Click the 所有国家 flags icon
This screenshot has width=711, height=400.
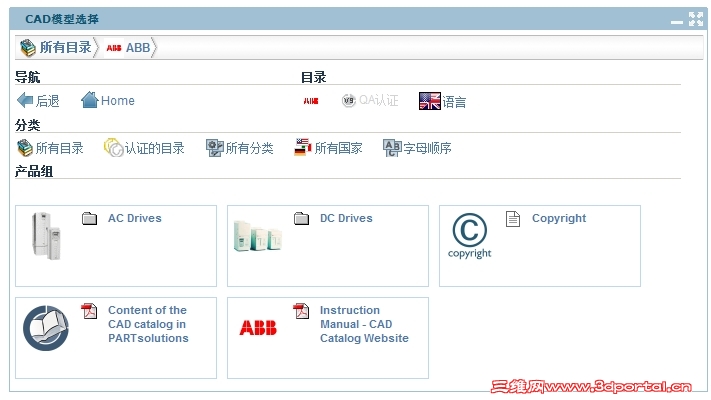point(302,147)
